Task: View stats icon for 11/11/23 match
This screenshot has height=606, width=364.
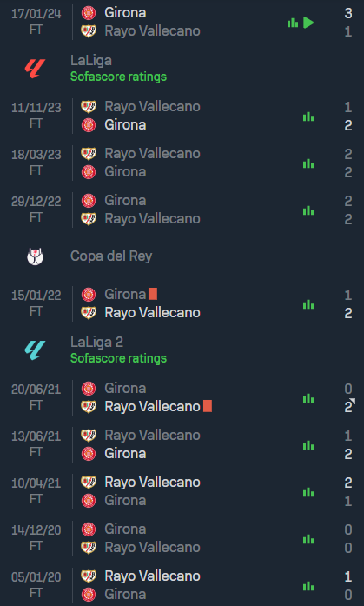Action: pos(308,117)
